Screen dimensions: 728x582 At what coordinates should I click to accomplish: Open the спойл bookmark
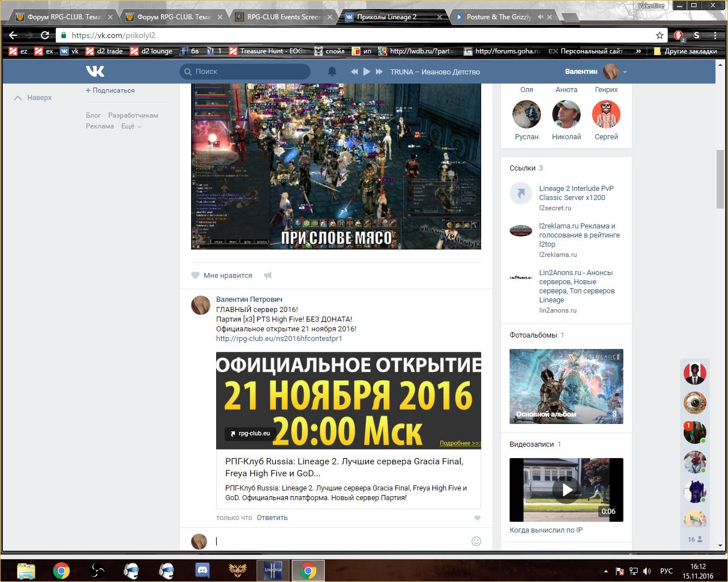(x=329, y=51)
